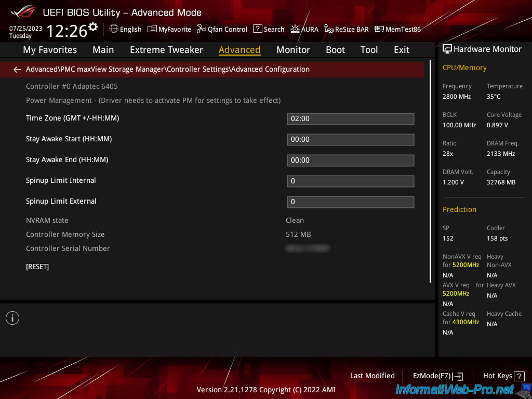Click the CPU/Memory section heading
This screenshot has height=399, width=532.
(x=464, y=68)
